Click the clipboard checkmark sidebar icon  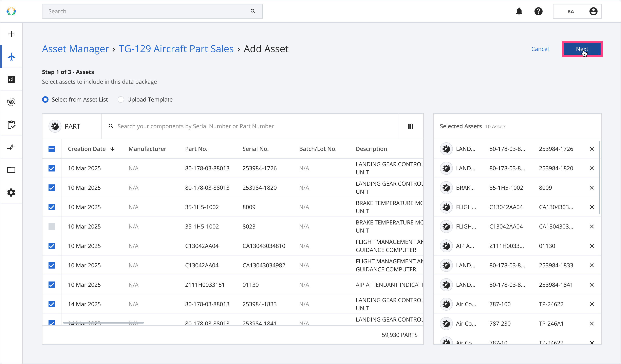tap(11, 125)
